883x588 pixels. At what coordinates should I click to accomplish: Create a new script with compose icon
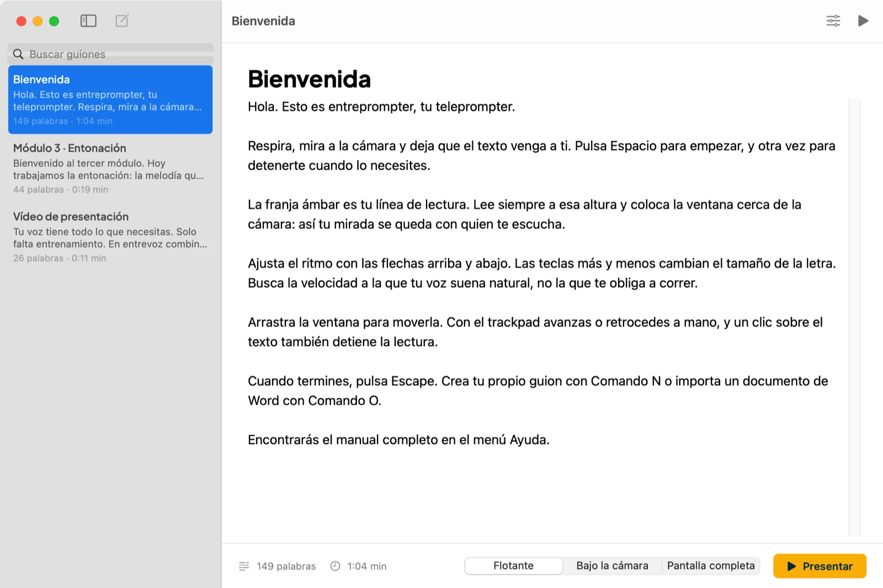(x=122, y=21)
